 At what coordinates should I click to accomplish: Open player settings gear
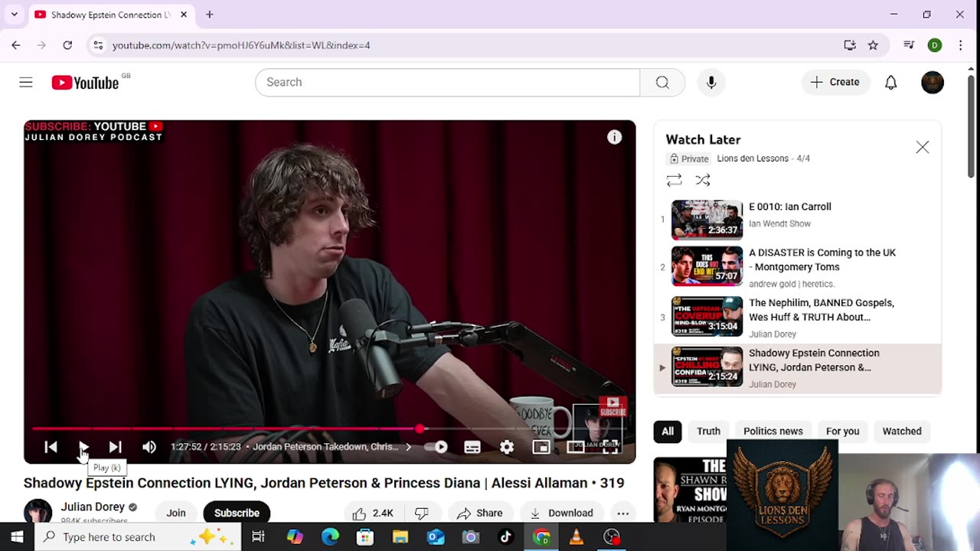[x=507, y=447]
